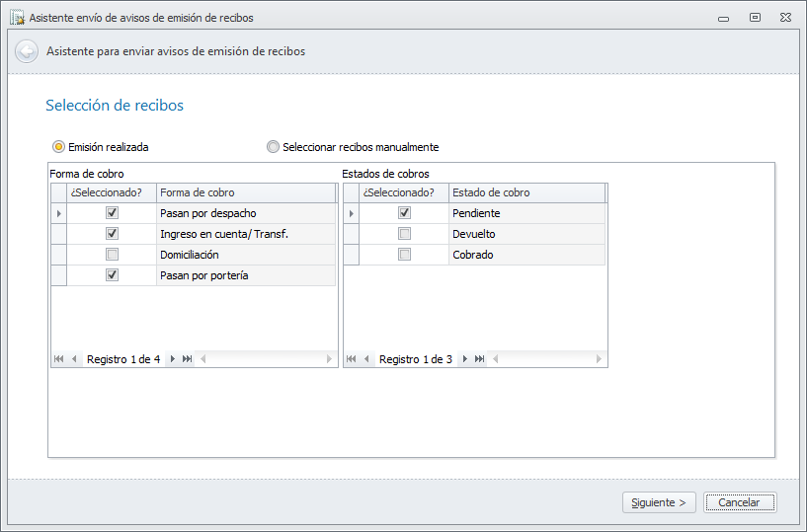Enable the Domiciliación checkbox
Screen dimensions: 807x532
click(x=112, y=255)
